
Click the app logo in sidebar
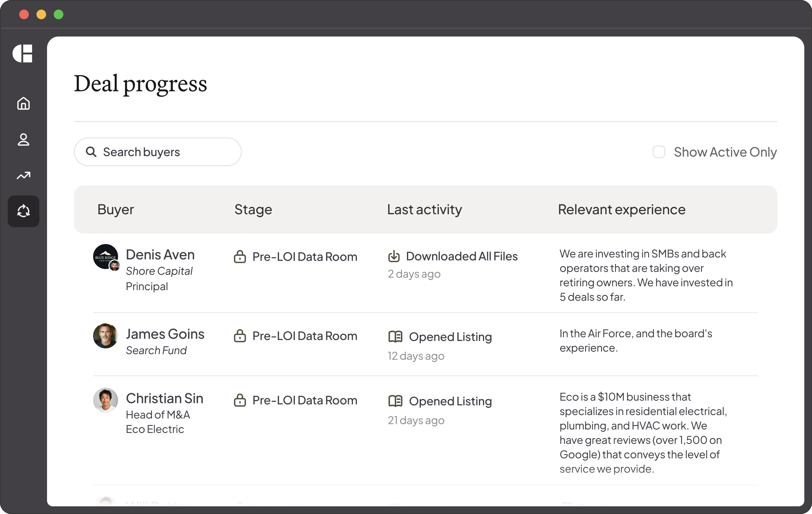(23, 53)
